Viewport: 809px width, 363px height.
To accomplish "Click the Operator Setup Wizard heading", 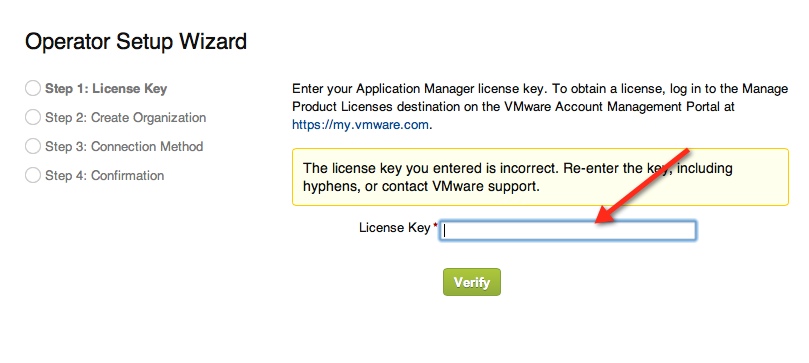I will point(136,42).
